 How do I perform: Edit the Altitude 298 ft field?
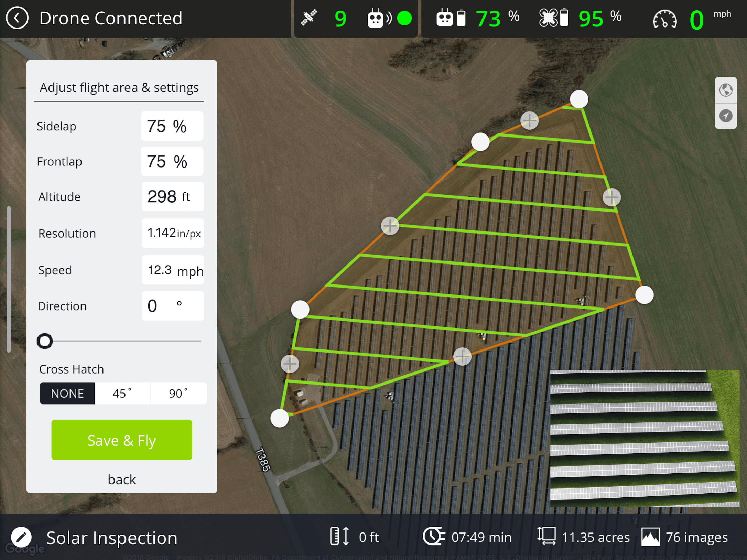[x=173, y=196]
